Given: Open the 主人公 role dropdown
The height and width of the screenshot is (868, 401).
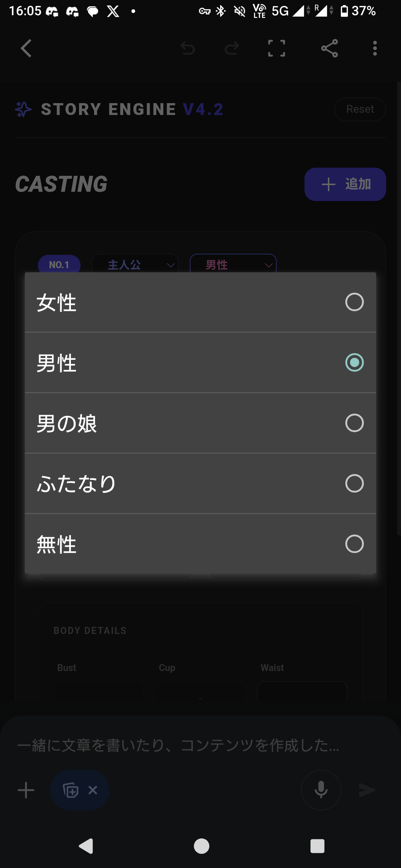Looking at the screenshot, I should coord(135,264).
